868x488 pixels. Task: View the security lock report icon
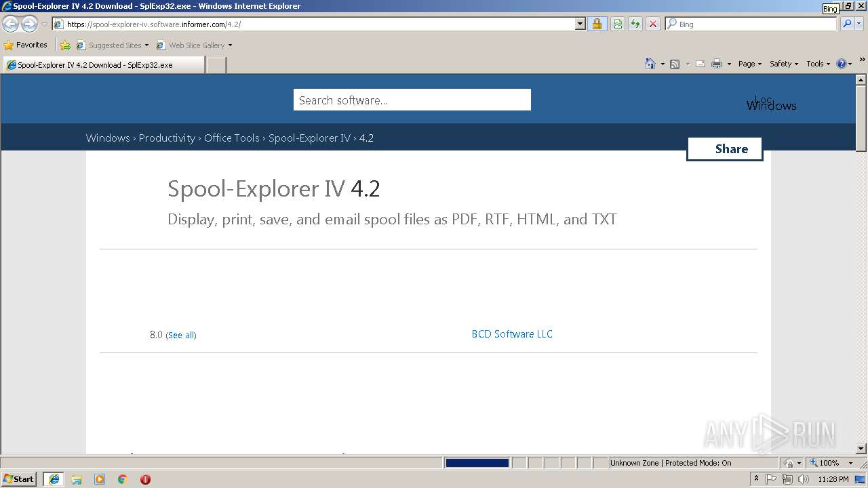click(597, 24)
